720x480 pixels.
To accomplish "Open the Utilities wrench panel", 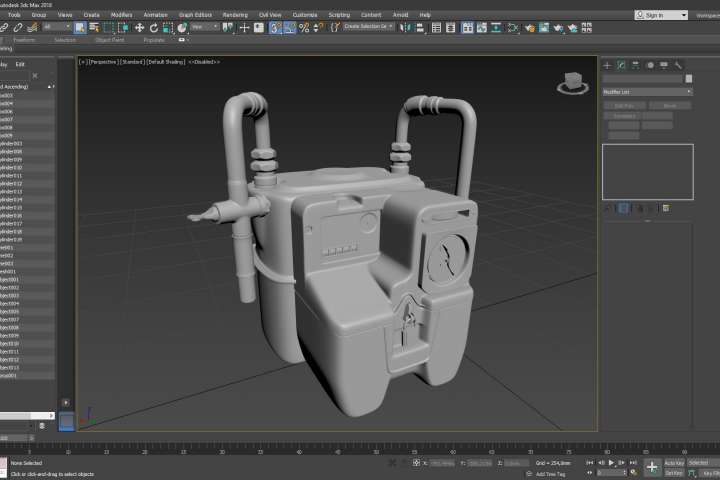I will [678, 65].
